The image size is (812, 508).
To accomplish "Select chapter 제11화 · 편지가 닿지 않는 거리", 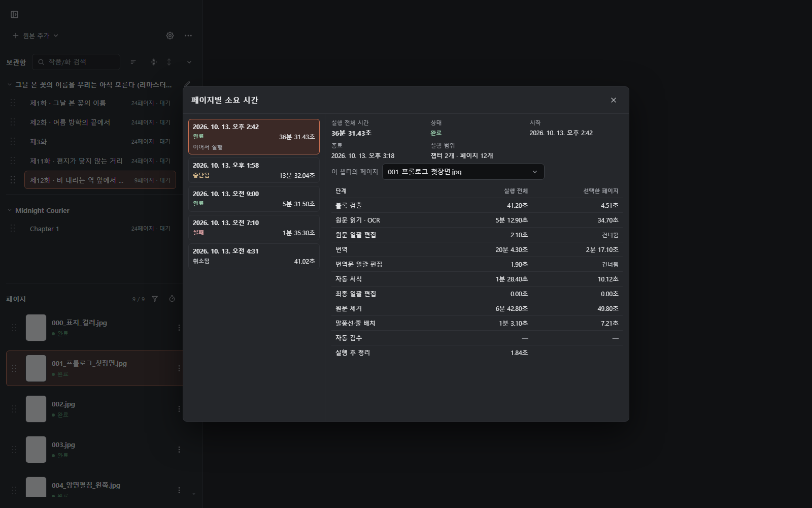I will tap(100, 161).
